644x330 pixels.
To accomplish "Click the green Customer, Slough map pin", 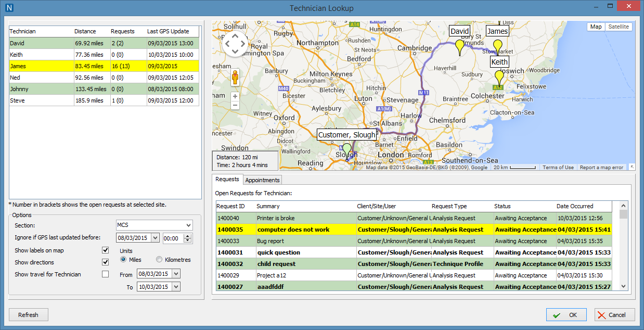I will 347,151.
